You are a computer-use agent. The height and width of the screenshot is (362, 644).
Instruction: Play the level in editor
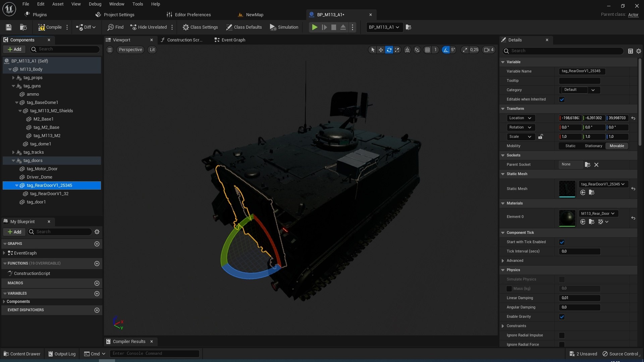(315, 27)
